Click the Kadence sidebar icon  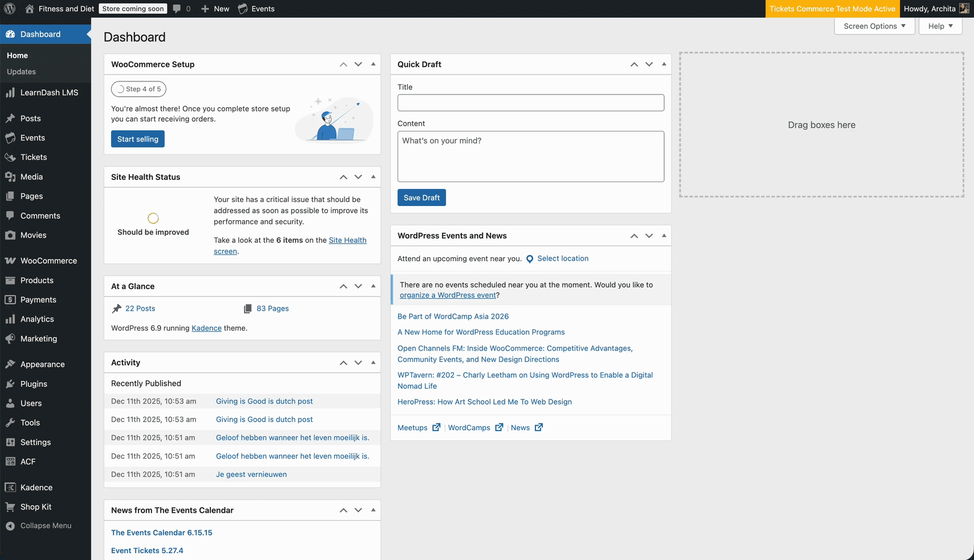click(10, 488)
